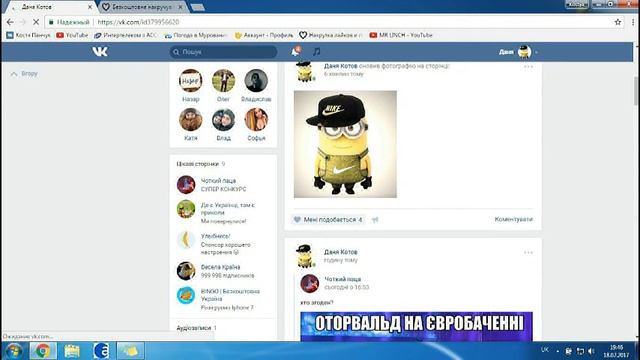Open the Весела Країна community avatar
The width and height of the screenshot is (640, 360).
click(x=186, y=271)
